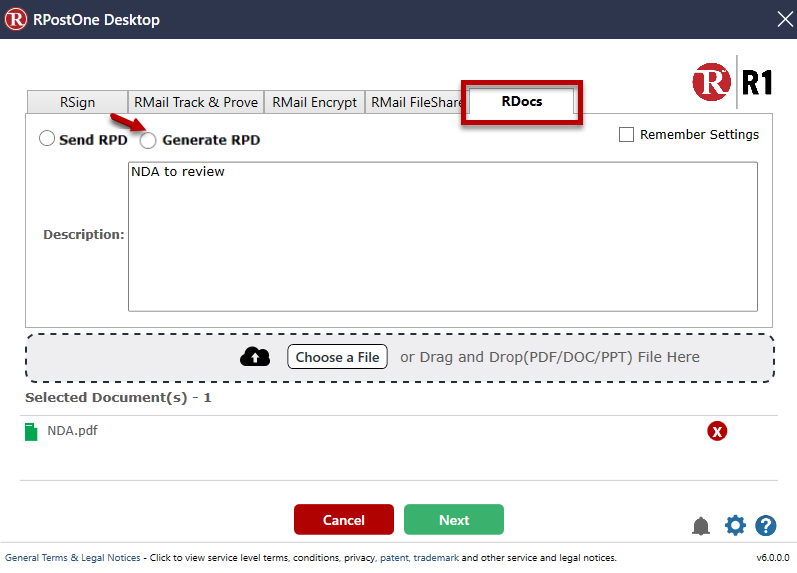The height and width of the screenshot is (573, 797).
Task: Click the green NDA.pdf document icon
Action: (x=31, y=432)
